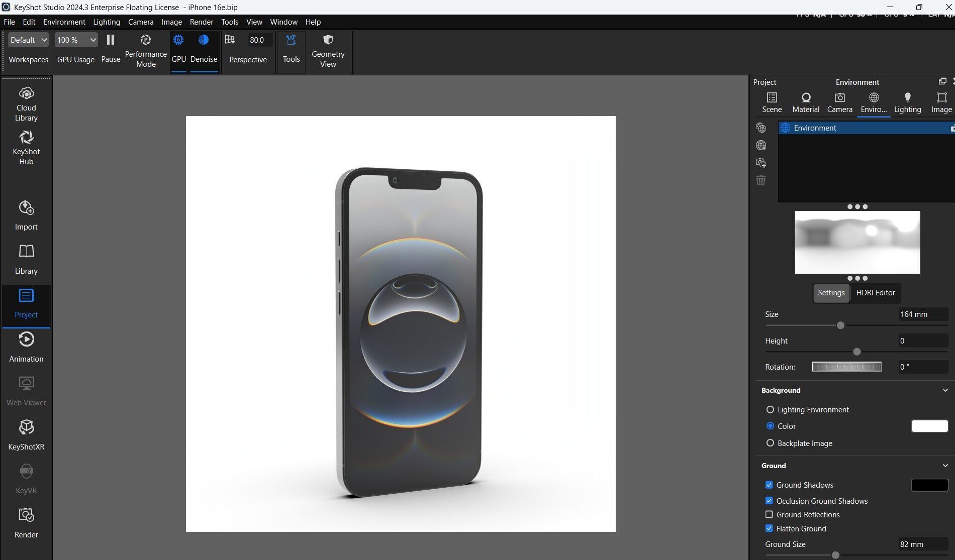
Task: Open the HDRI Editor sub-tab
Action: coord(875,293)
